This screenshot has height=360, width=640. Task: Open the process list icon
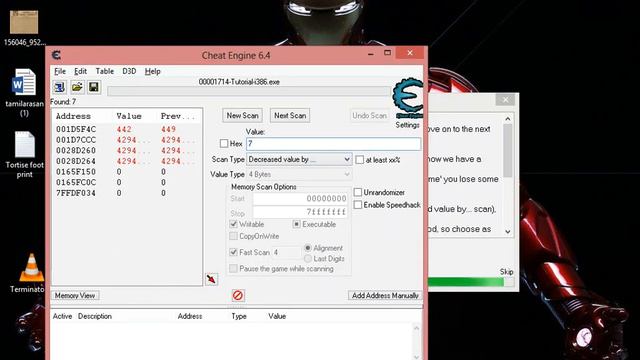point(60,87)
